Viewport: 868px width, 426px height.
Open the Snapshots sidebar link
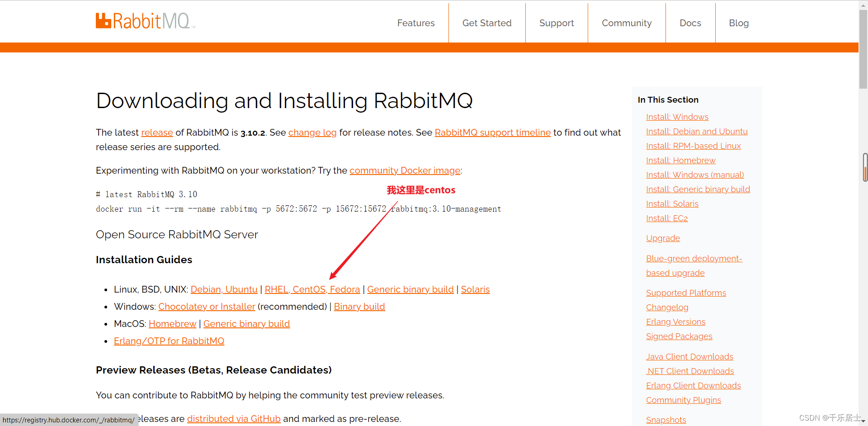point(666,420)
